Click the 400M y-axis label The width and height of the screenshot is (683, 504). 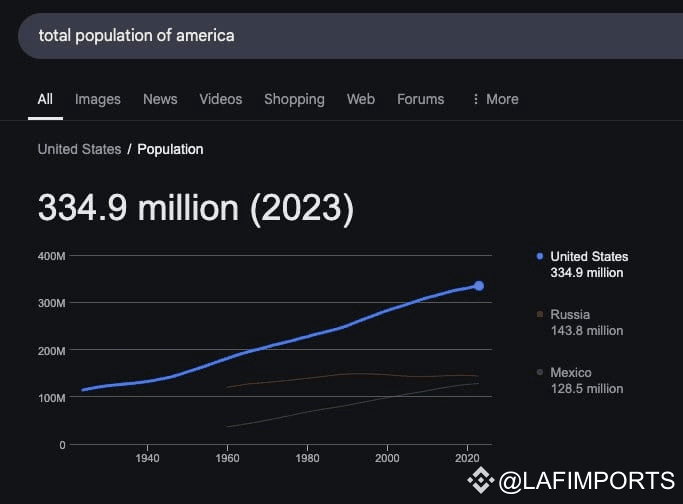[51, 256]
